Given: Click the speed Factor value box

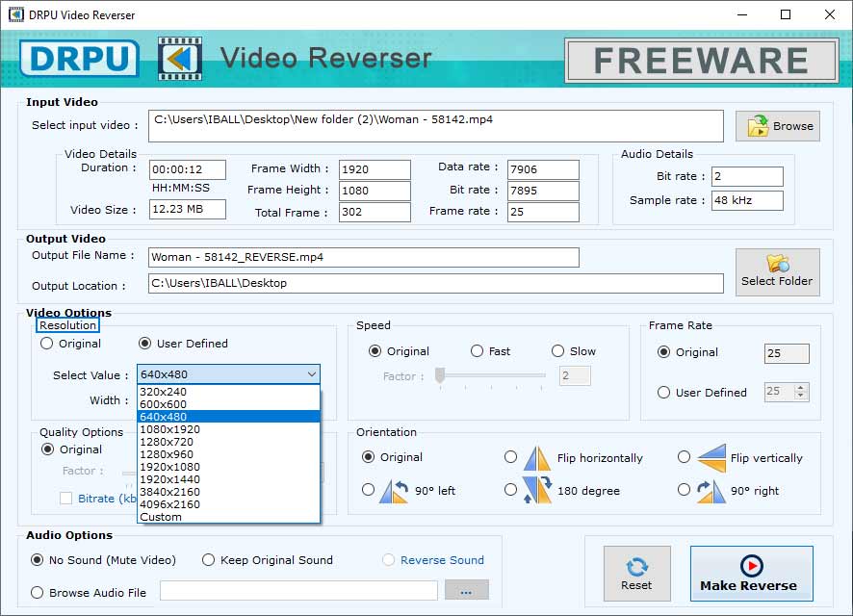Looking at the screenshot, I should [575, 375].
